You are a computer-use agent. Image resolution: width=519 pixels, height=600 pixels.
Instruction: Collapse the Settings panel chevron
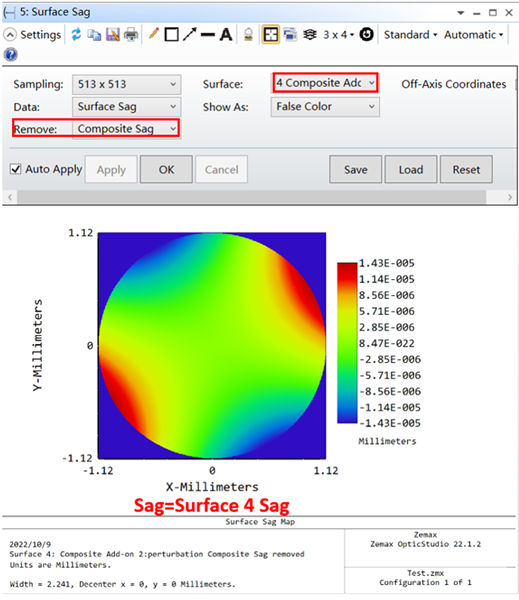pos(10,35)
